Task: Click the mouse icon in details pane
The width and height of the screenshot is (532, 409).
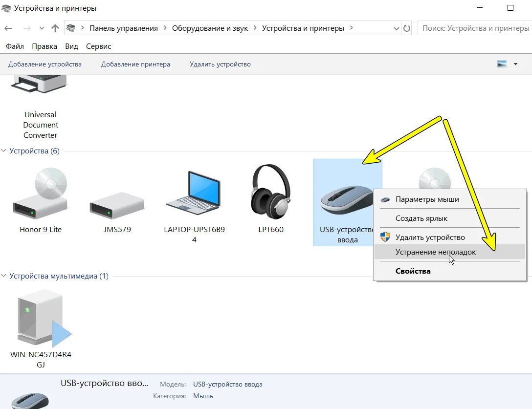Action: 30,400
